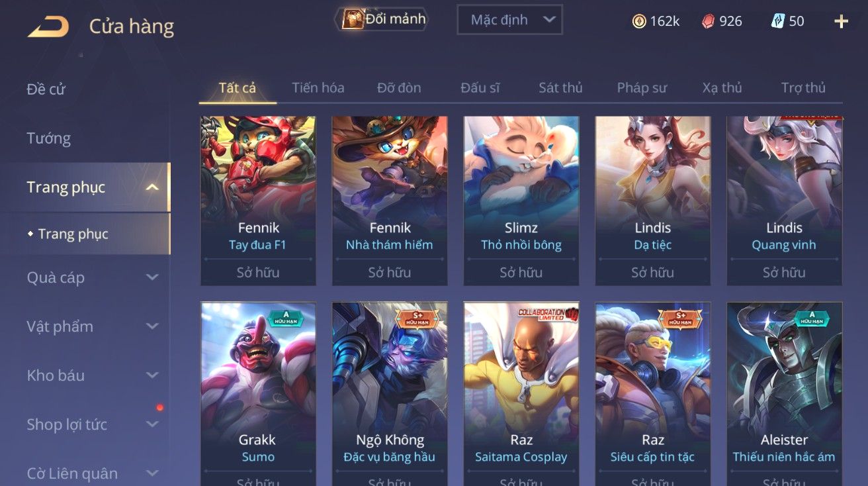Tap Collaboration Limited badge on Saitama Cosplay

tap(548, 314)
